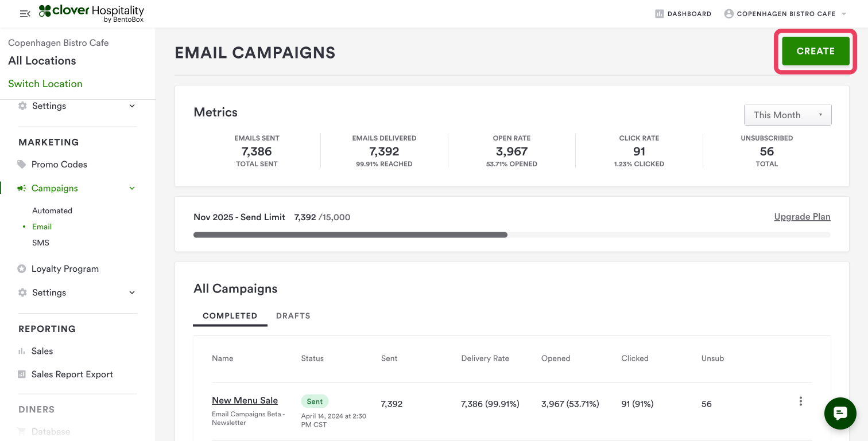Collapse sidebar with the hamburger menu icon
This screenshot has height=441, width=868.
25,14
